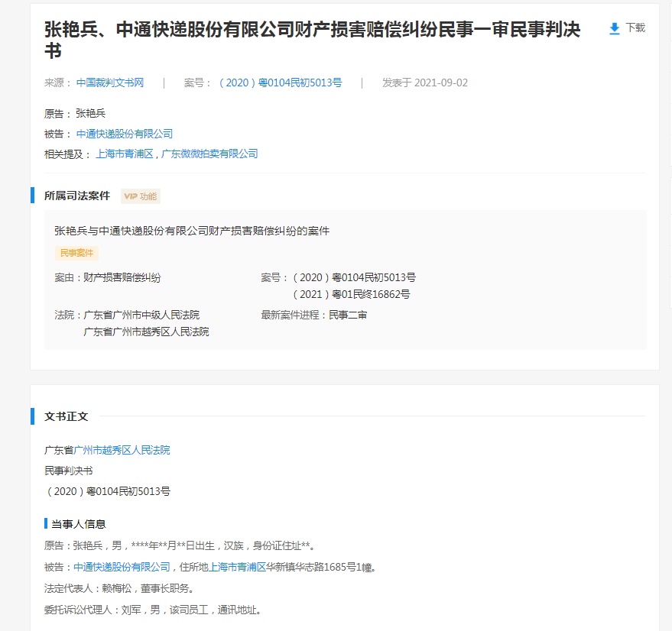Screen dimensions: 672x631
Task: Click second-instance case number （2021）粤01民终16862号
Action: point(351,294)
